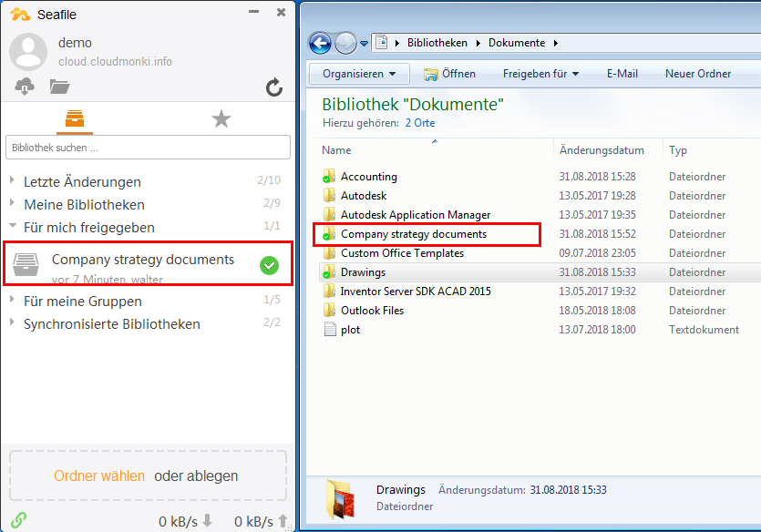The height and width of the screenshot is (532, 761).
Task: Click Ordner wählen link
Action: 99,476
